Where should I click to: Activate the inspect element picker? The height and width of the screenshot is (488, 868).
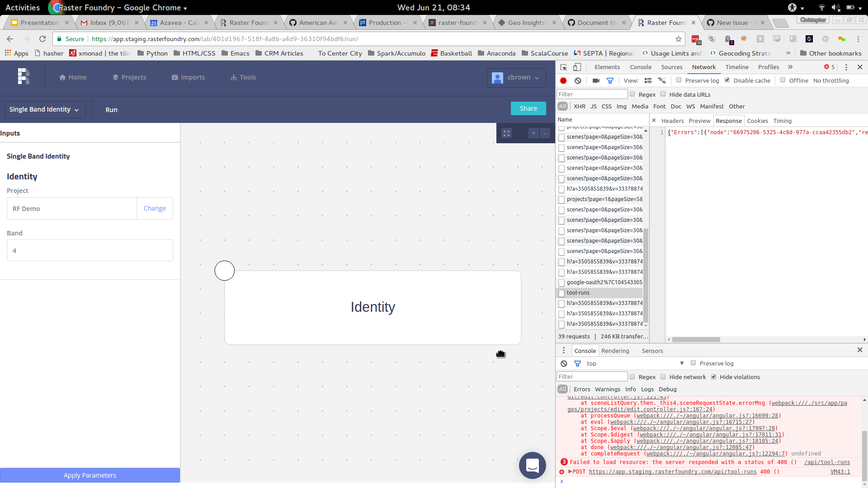click(563, 67)
